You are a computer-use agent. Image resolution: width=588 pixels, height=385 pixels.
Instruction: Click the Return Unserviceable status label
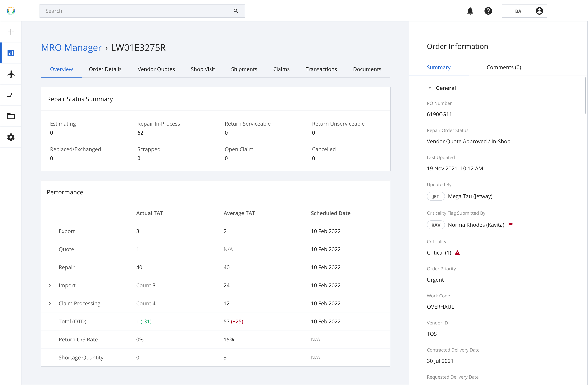click(338, 124)
